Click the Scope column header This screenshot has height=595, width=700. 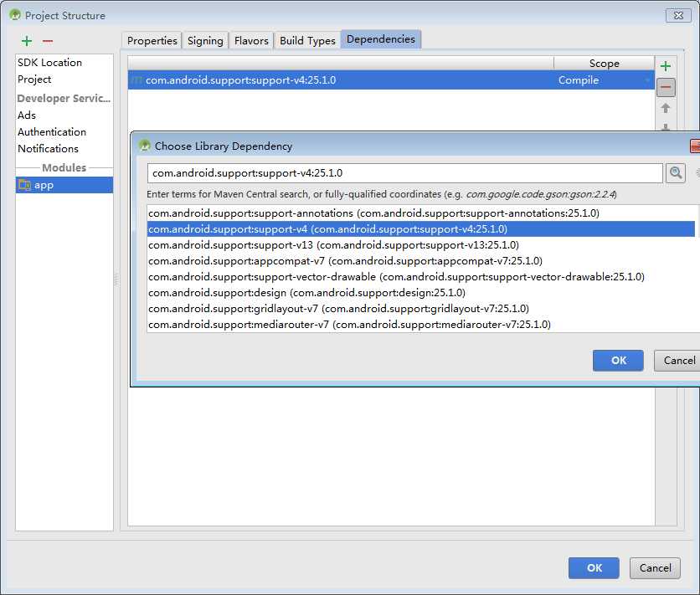pos(604,63)
